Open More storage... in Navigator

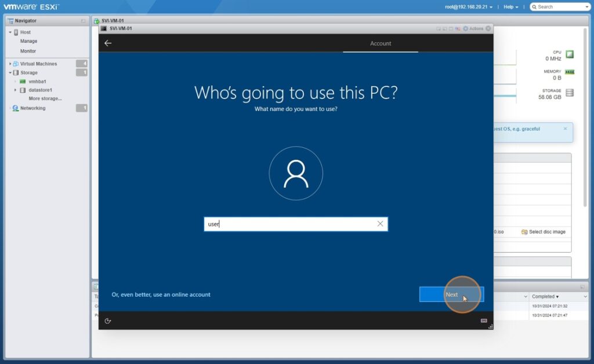(x=45, y=99)
